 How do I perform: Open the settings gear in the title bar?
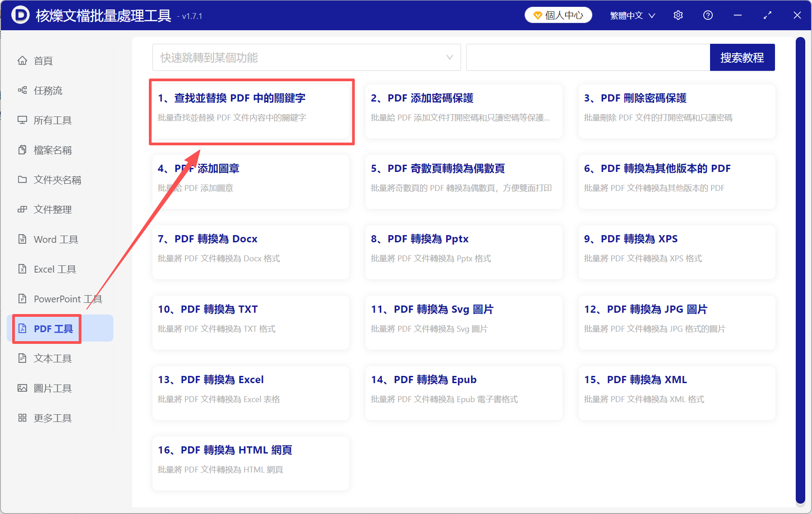678,15
